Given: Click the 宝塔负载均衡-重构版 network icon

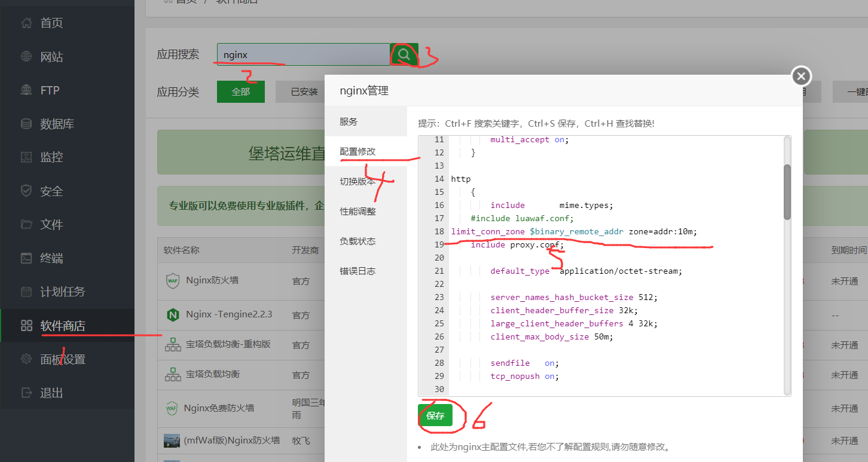Looking at the screenshot, I should 172,345.
